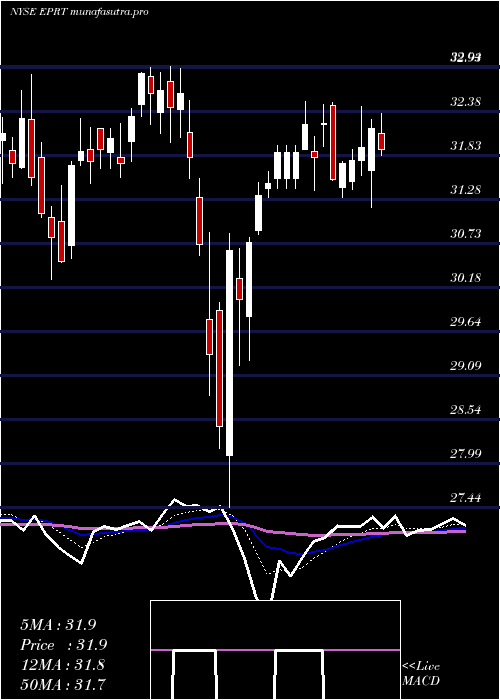Click the 31.83 price axis label
500x700 pixels.
point(466,146)
